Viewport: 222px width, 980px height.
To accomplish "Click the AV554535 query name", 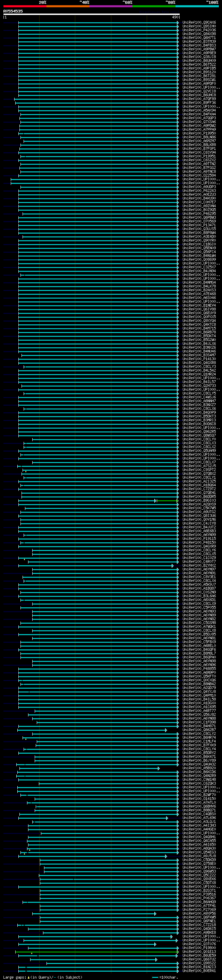I will point(13,11).
